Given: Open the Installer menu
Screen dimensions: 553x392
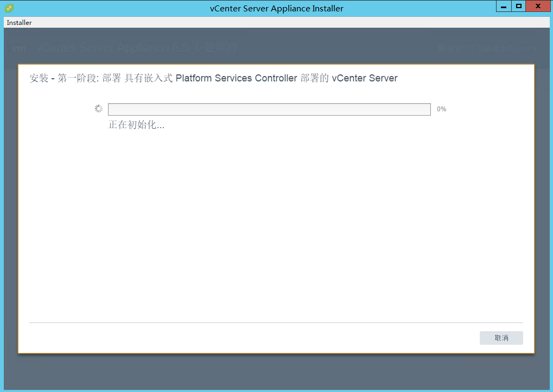Looking at the screenshot, I should 19,23.
